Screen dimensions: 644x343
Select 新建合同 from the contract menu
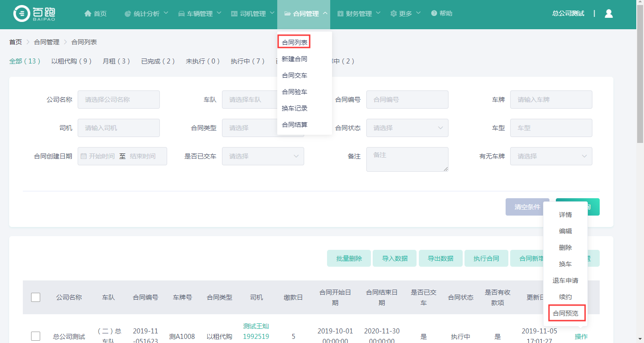[295, 59]
